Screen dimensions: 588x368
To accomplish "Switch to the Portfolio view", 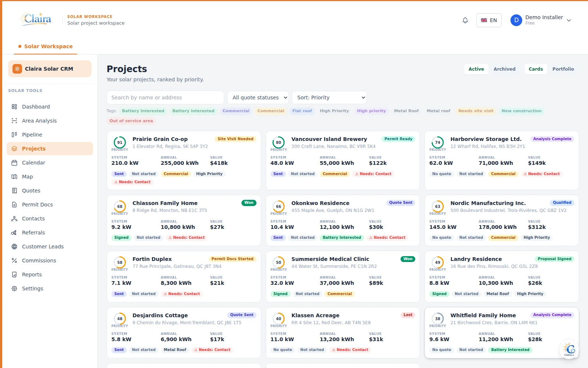I will click(563, 69).
